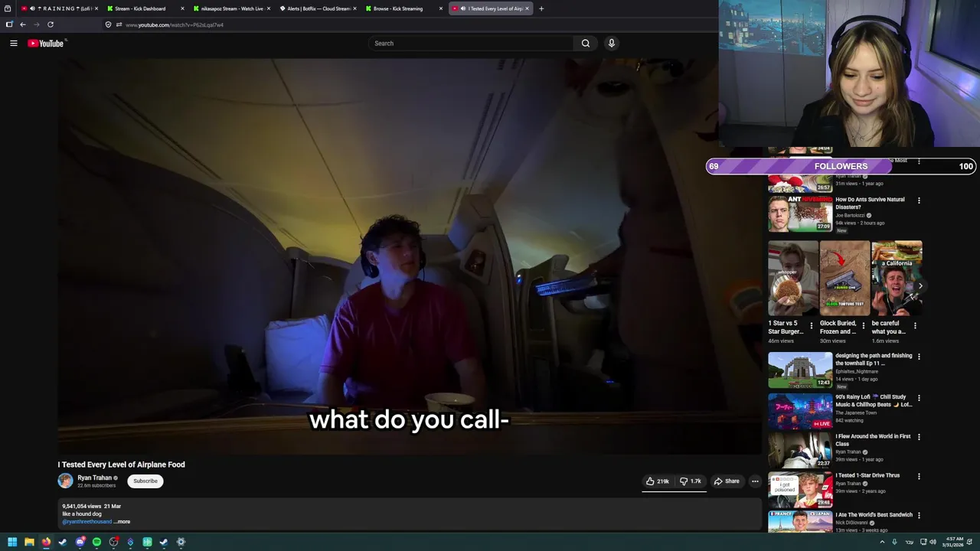Reload the page
The width and height of the screenshot is (980, 551).
[51, 24]
